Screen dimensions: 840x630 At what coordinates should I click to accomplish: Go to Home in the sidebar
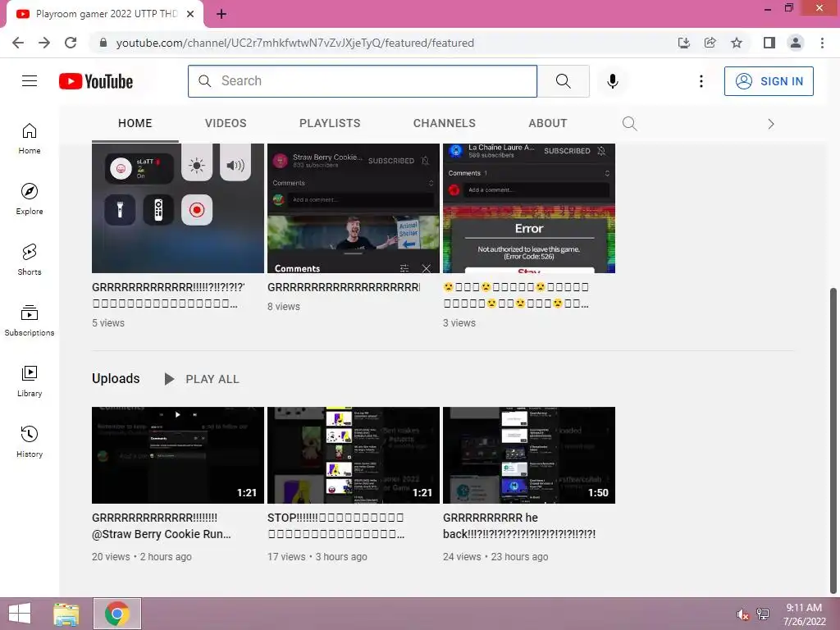[30, 139]
